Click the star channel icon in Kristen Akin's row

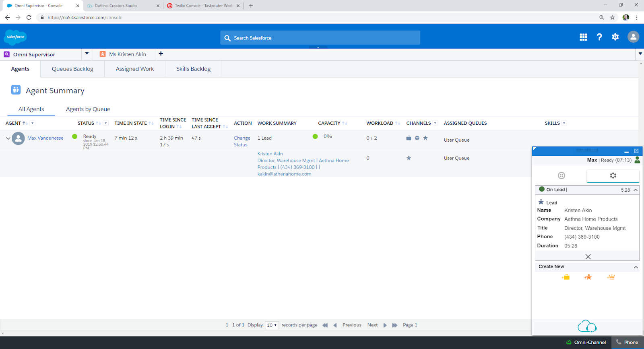click(x=409, y=158)
